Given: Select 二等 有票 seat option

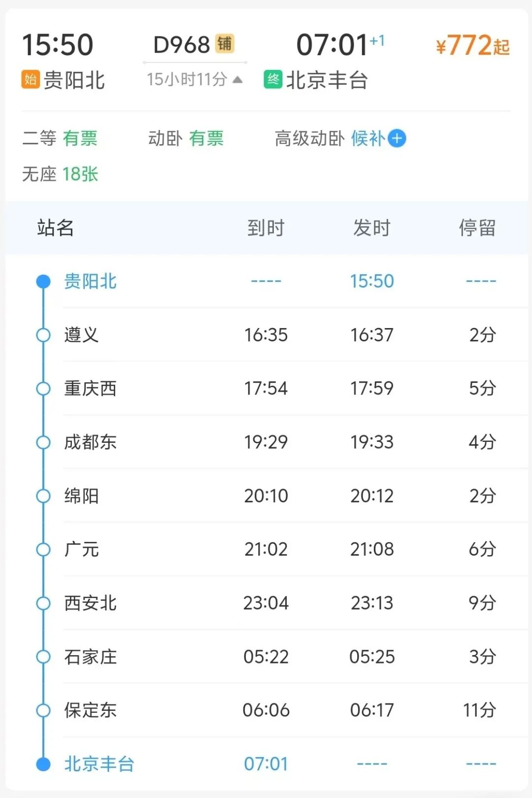Looking at the screenshot, I should (60, 138).
